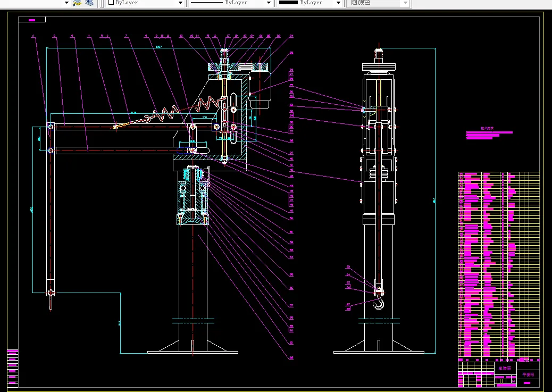Image resolution: width=552 pixels, height=392 pixels.
Task: Expand the color control ByLayer dropdown
Action: [180, 3]
